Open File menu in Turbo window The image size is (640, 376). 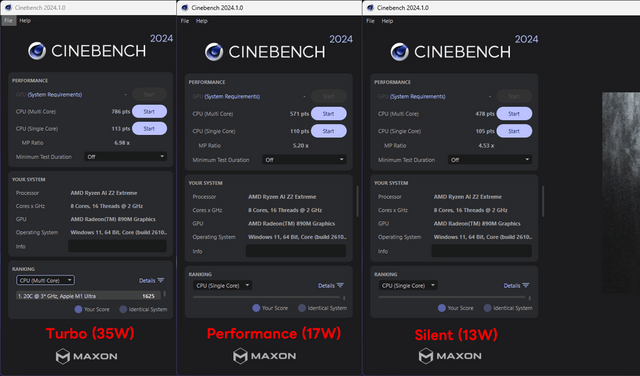click(9, 20)
